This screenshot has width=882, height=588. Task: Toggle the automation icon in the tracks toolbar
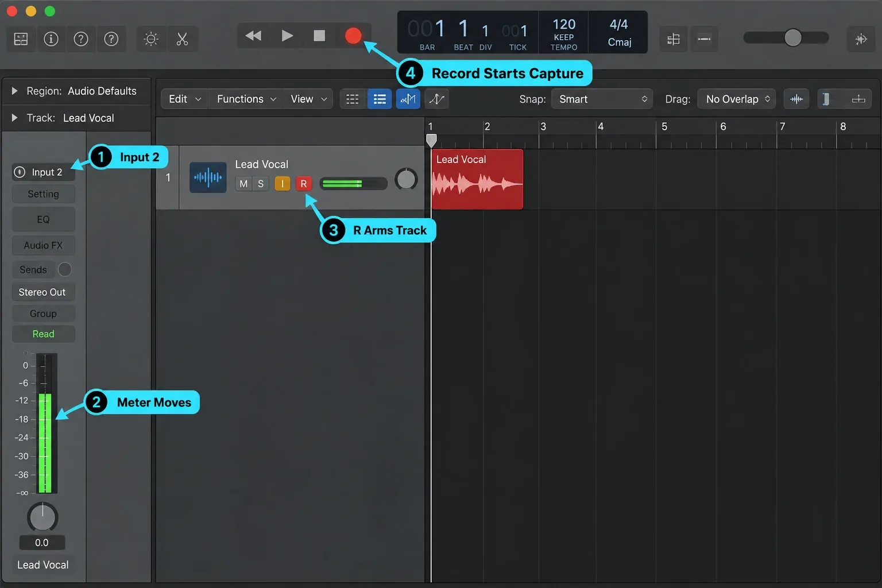[x=408, y=99]
